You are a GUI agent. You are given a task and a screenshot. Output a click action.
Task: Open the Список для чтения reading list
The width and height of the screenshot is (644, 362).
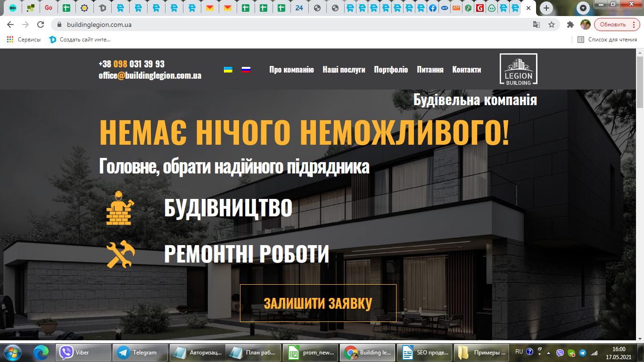pyautogui.click(x=607, y=40)
